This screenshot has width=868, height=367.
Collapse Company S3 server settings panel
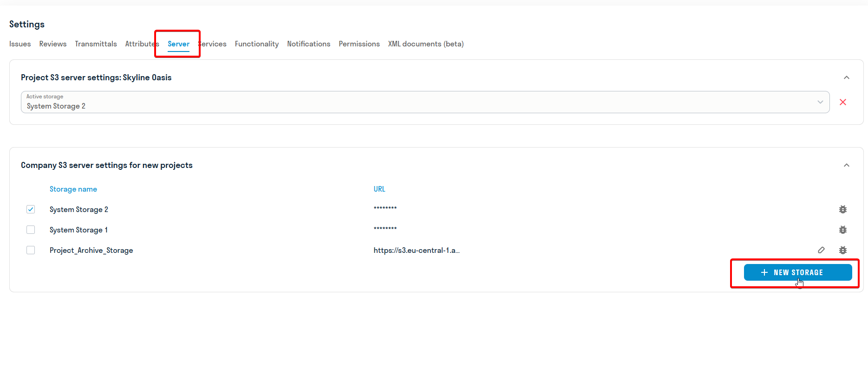click(847, 165)
